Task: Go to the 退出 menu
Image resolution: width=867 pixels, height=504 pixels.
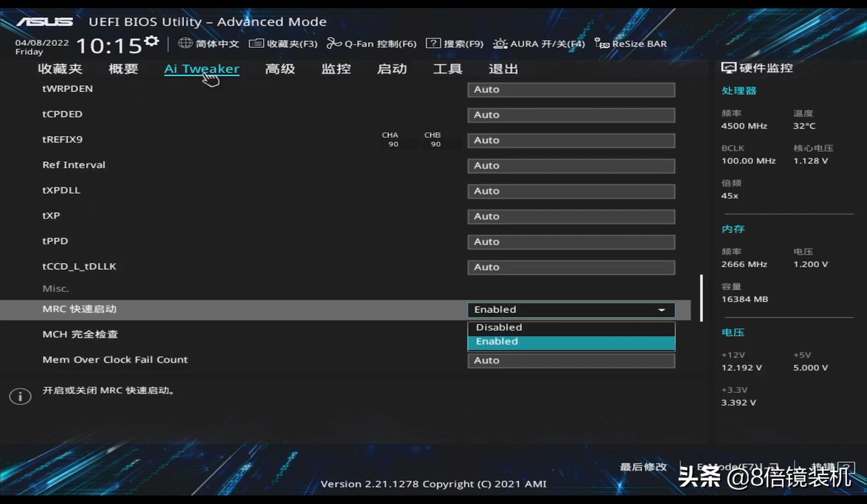Action: point(503,69)
